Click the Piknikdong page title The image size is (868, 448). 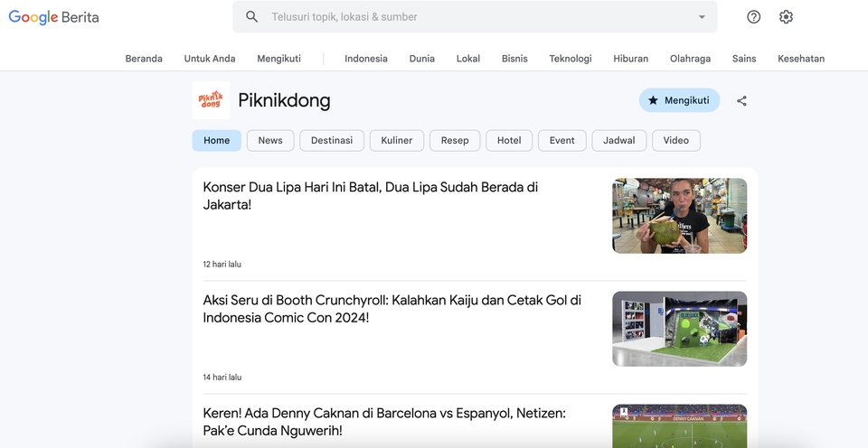pyautogui.click(x=284, y=100)
